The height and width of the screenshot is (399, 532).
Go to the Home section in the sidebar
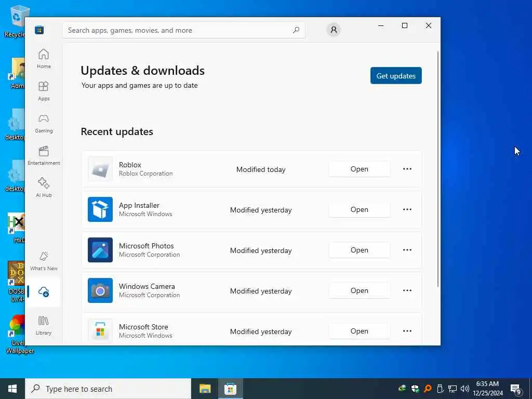[44, 59]
